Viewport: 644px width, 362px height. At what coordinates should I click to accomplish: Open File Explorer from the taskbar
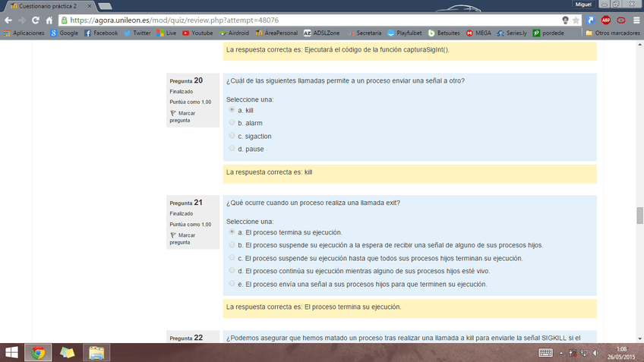(x=96, y=352)
